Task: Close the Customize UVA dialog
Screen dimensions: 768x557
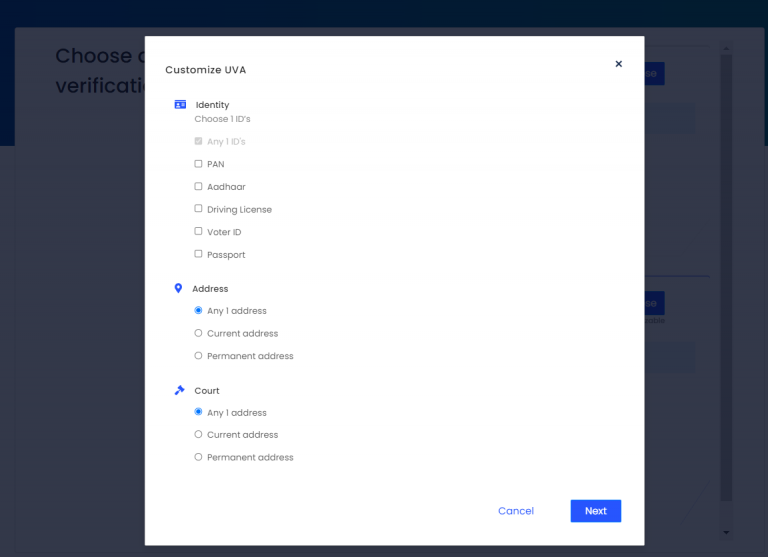Action: (x=618, y=64)
